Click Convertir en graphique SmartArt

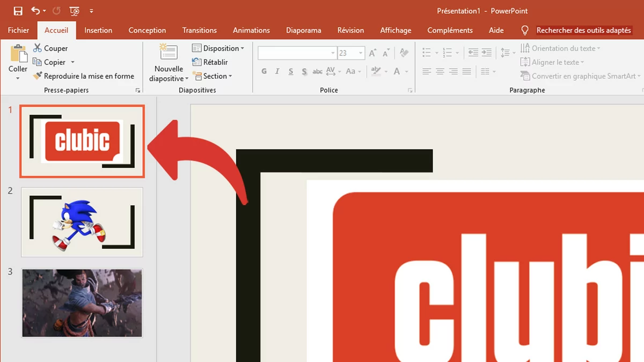pyautogui.click(x=581, y=76)
